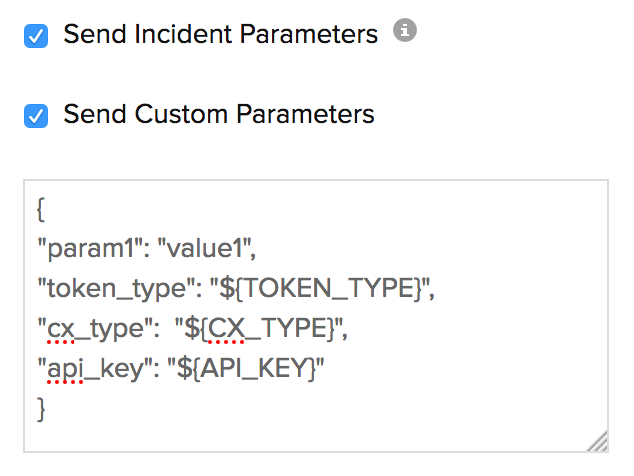The height and width of the screenshot is (476, 634).
Task: Click the info icon beside Send Incident Parameters
Action: [404, 32]
